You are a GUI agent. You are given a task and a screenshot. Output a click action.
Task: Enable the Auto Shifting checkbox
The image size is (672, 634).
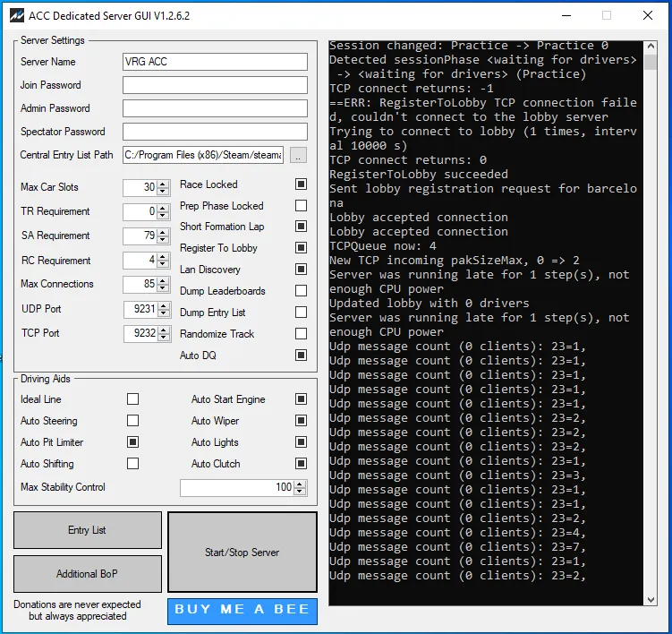132,464
